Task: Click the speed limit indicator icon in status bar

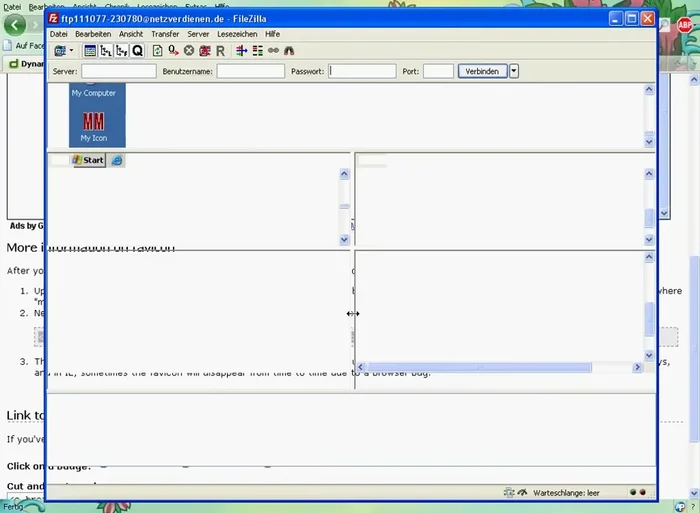Action: [x=522, y=492]
